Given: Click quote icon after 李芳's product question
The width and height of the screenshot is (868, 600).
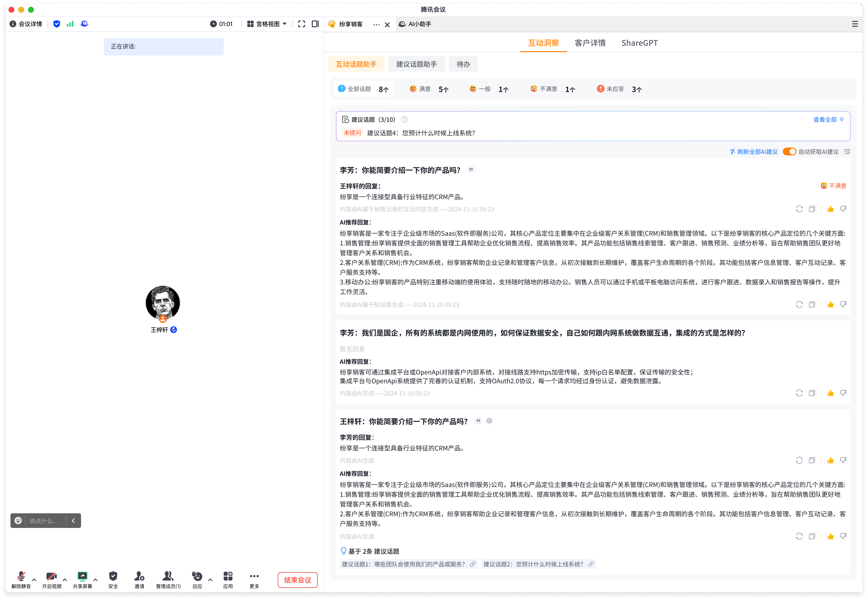Looking at the screenshot, I should (471, 170).
